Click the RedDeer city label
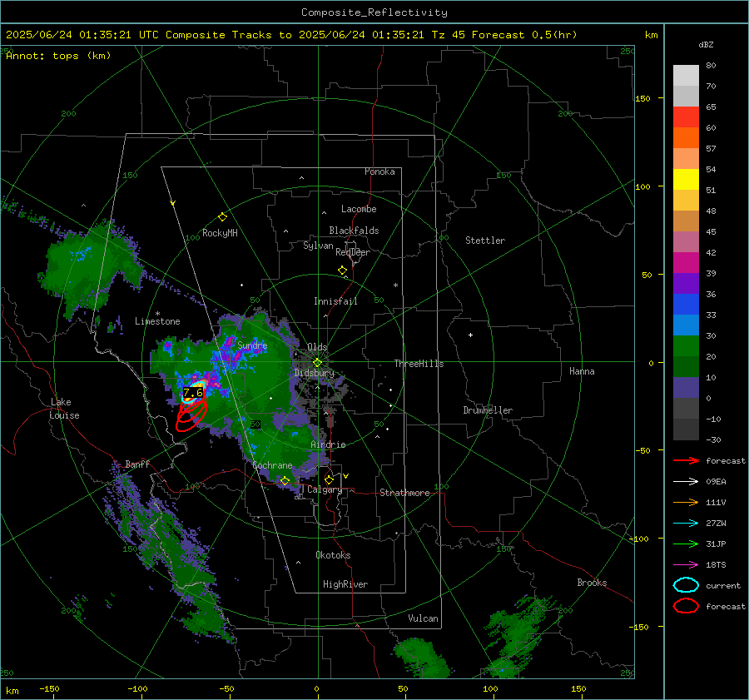This screenshot has height=700, width=749. pyautogui.click(x=353, y=252)
